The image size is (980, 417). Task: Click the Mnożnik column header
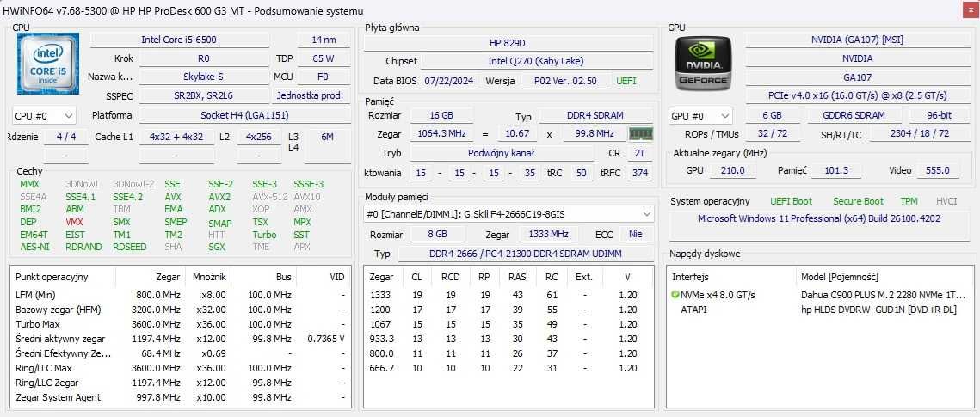(x=209, y=277)
